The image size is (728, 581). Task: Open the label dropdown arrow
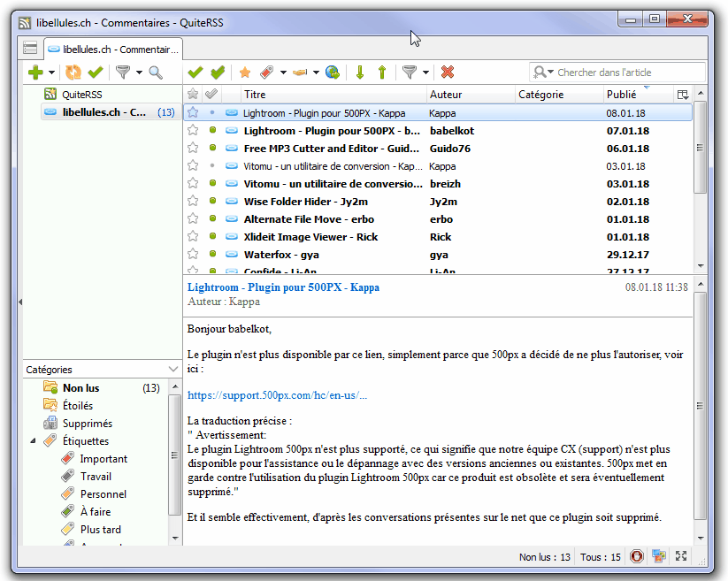[x=283, y=73]
